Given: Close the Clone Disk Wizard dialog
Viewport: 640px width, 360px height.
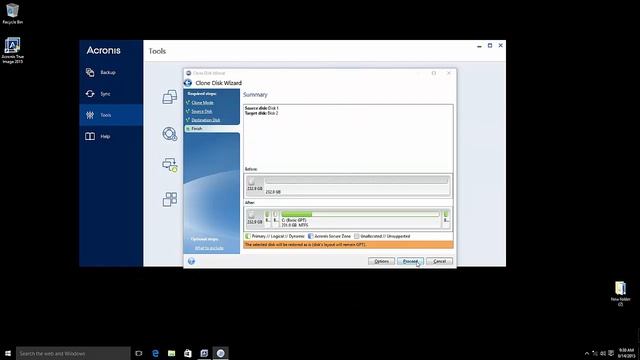Looking at the screenshot, I should [449, 73].
